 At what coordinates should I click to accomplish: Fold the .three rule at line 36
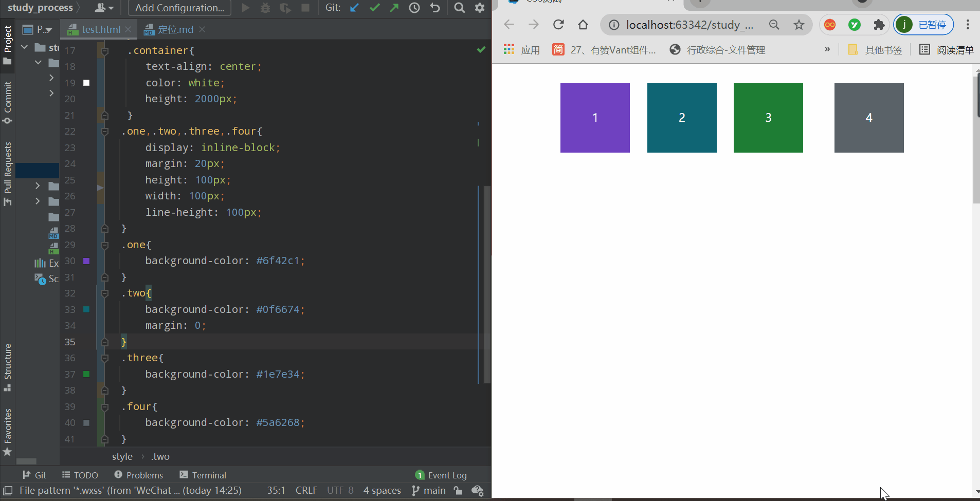click(105, 358)
